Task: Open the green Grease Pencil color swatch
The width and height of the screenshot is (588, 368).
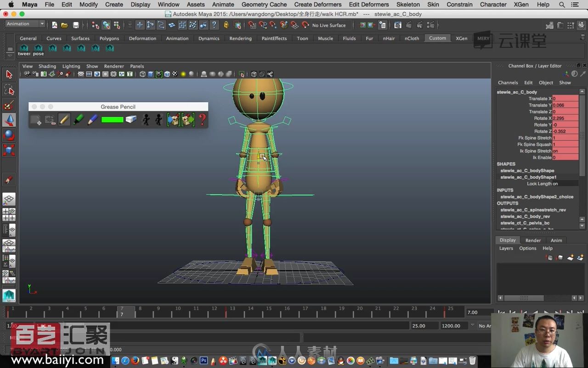Action: pos(112,120)
